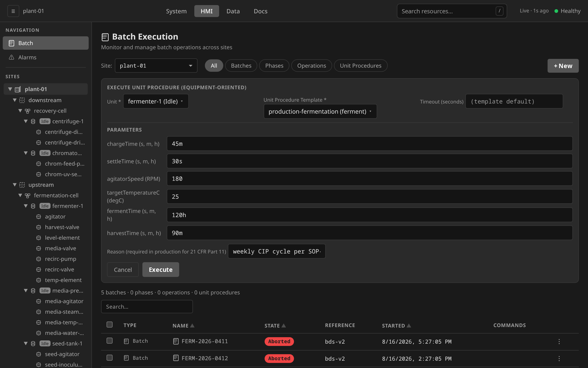This screenshot has height=368, width=588.
Task: Click the fermenter-1 unit icon
Action: point(33,206)
